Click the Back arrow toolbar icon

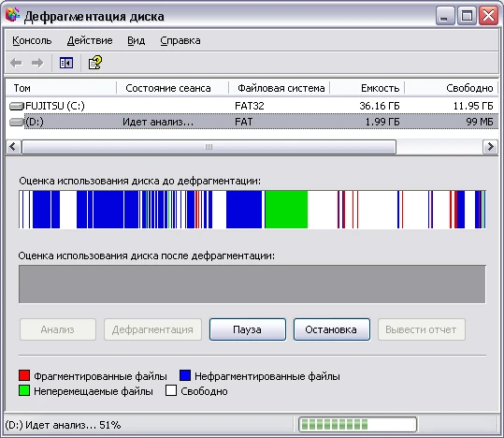pyautogui.click(x=16, y=63)
